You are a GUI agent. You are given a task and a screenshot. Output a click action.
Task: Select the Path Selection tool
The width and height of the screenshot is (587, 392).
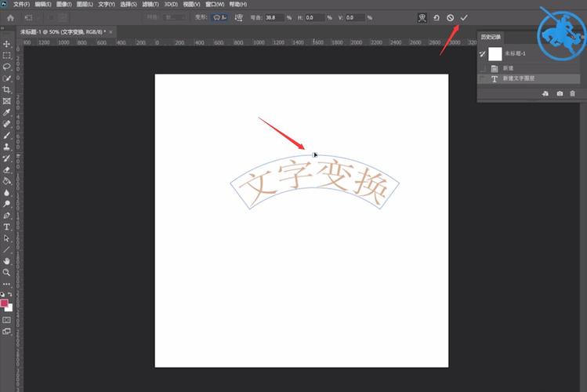coord(7,238)
